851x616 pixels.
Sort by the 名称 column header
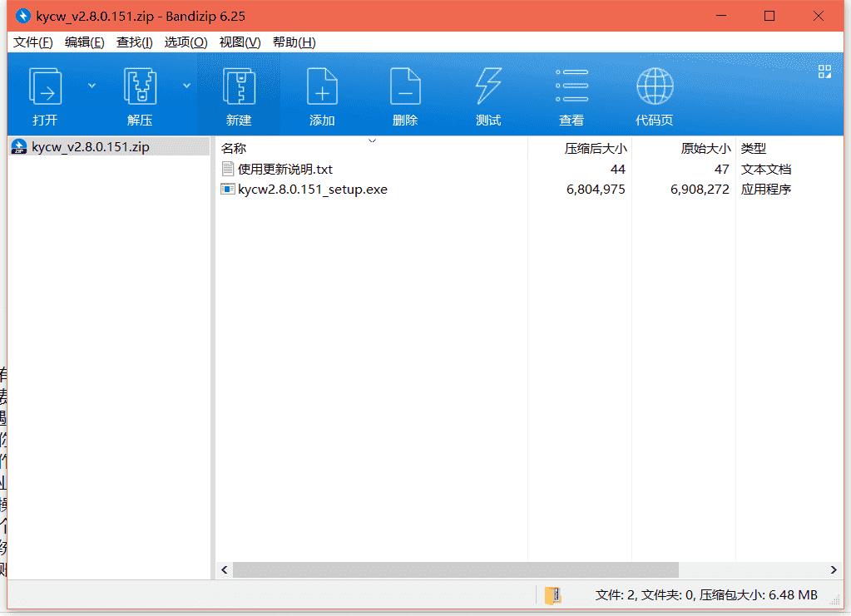tap(234, 149)
